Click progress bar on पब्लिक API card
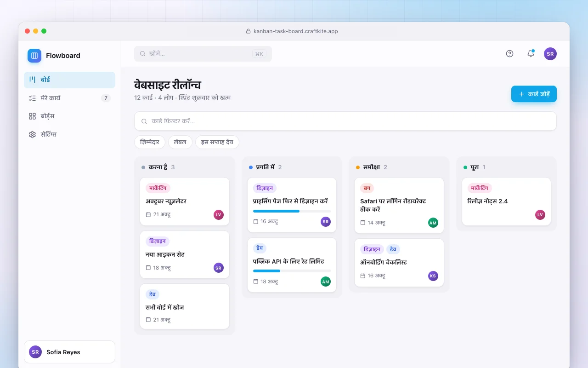Screen dimensions: 588x368 click(292, 271)
